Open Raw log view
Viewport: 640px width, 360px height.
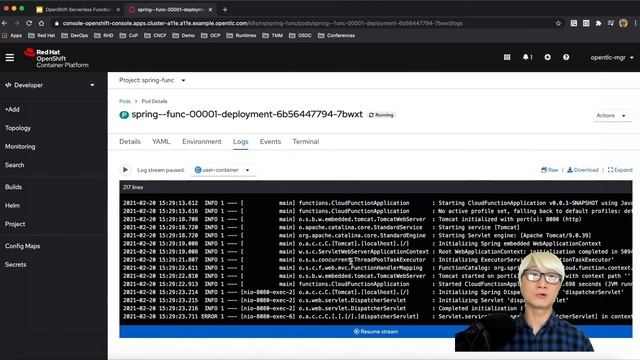(549, 170)
